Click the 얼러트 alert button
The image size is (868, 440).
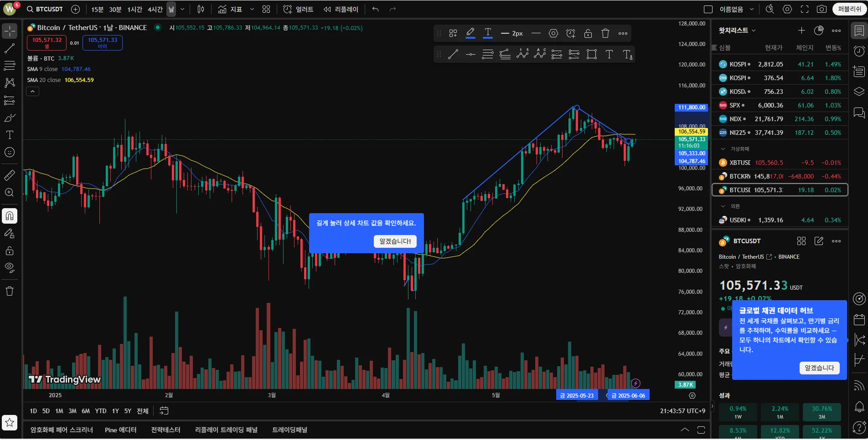298,9
